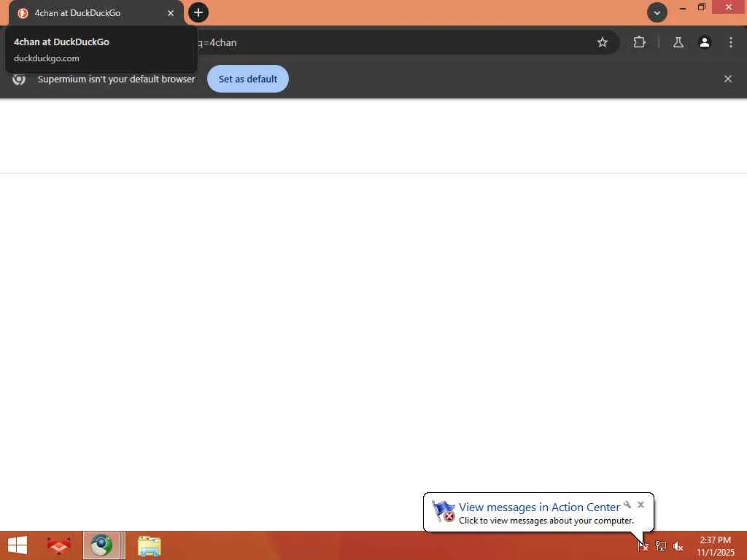This screenshot has height=560, width=747.
Task: Click the Supermium taskbar icon
Action: point(101,545)
